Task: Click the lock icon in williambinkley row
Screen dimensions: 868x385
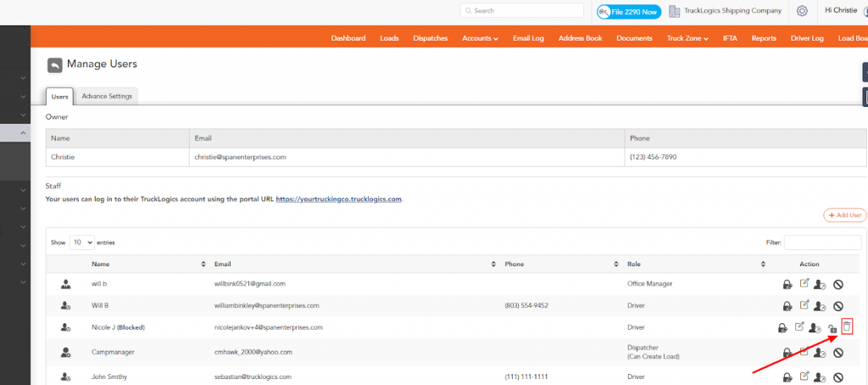Action: click(787, 306)
